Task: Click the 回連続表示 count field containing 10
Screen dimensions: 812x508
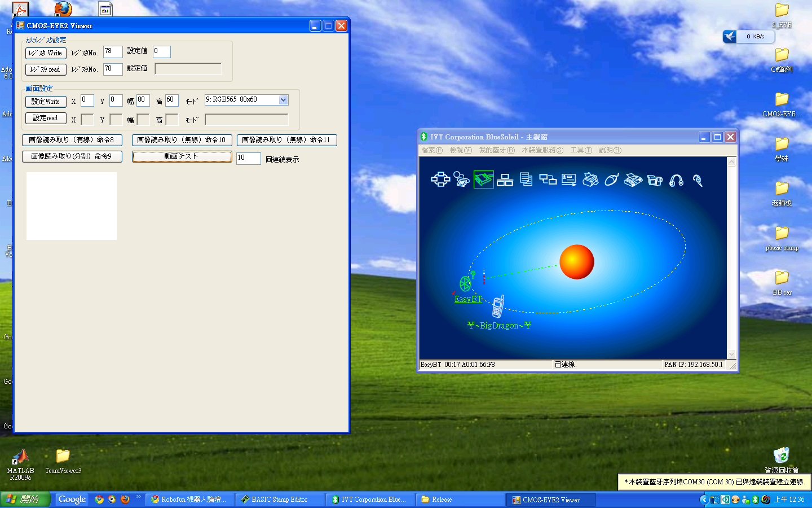Action: [249, 159]
